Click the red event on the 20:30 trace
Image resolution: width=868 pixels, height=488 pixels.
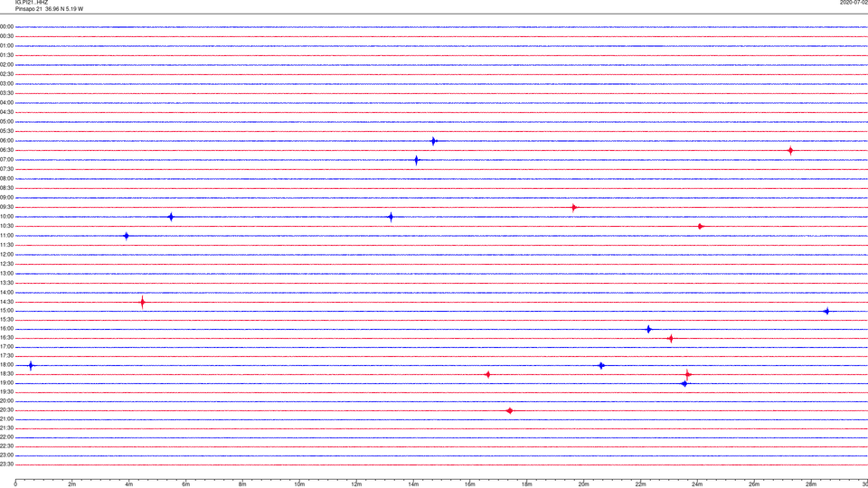[x=509, y=410]
